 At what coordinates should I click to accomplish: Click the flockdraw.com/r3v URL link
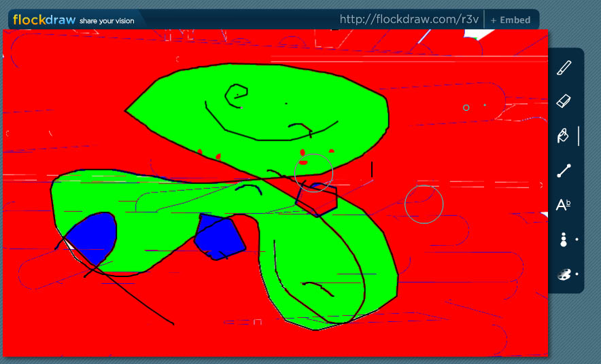tap(409, 20)
